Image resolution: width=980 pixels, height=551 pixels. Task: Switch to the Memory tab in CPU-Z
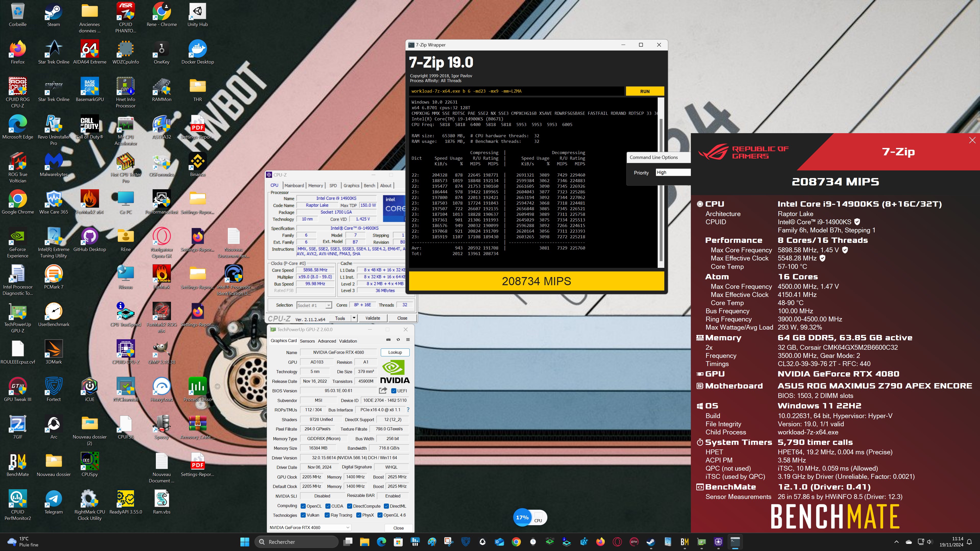(315, 185)
